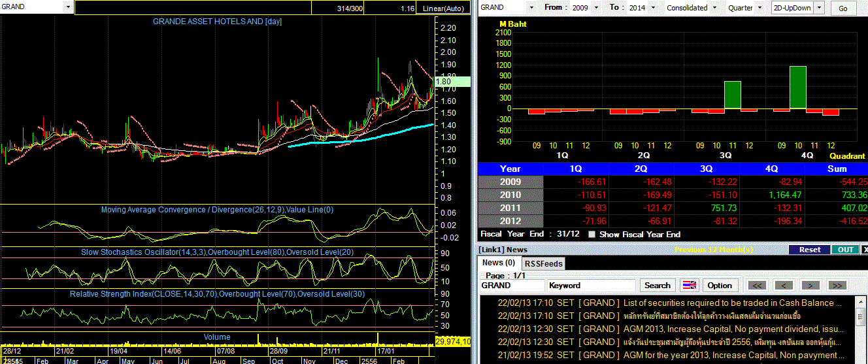Select the 2011 year row header
This screenshot has height=364, width=868.
click(510, 208)
